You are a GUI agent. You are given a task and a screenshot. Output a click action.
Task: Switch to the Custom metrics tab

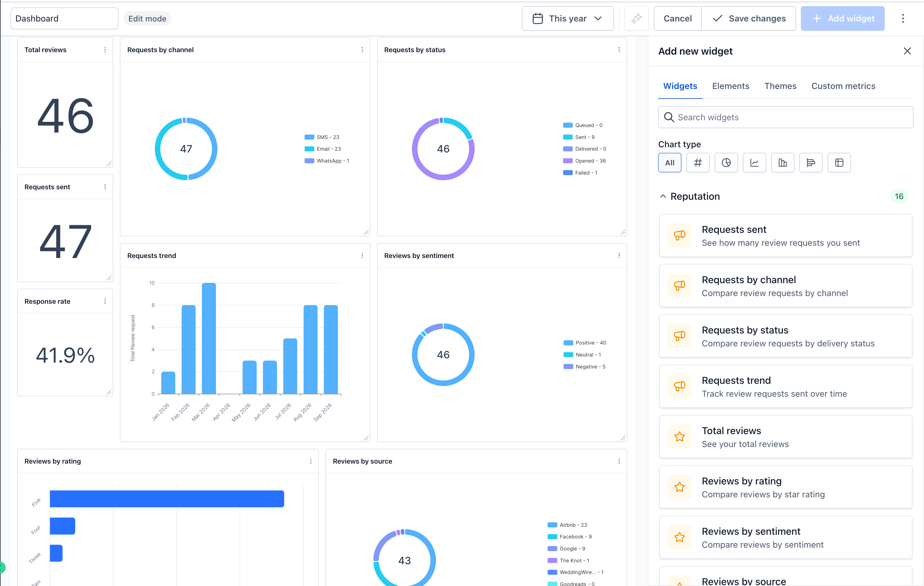pos(843,86)
